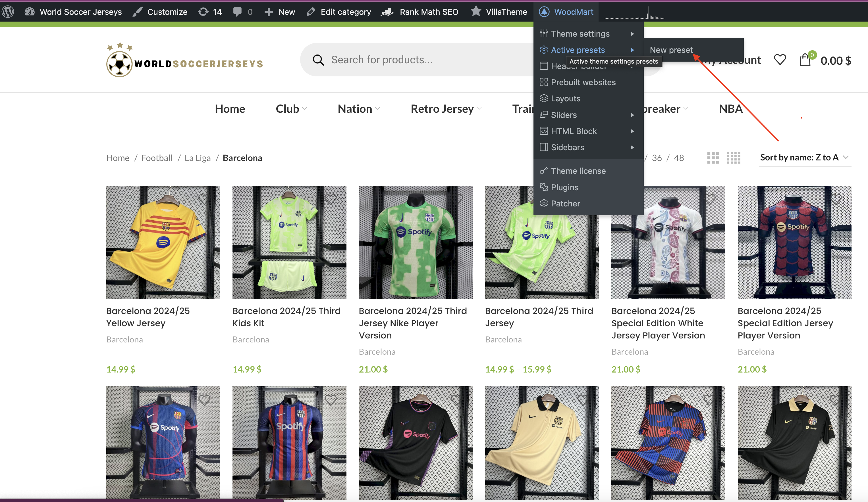Click the plus icon for New
Viewport: 868px width, 502px height.
click(x=269, y=12)
